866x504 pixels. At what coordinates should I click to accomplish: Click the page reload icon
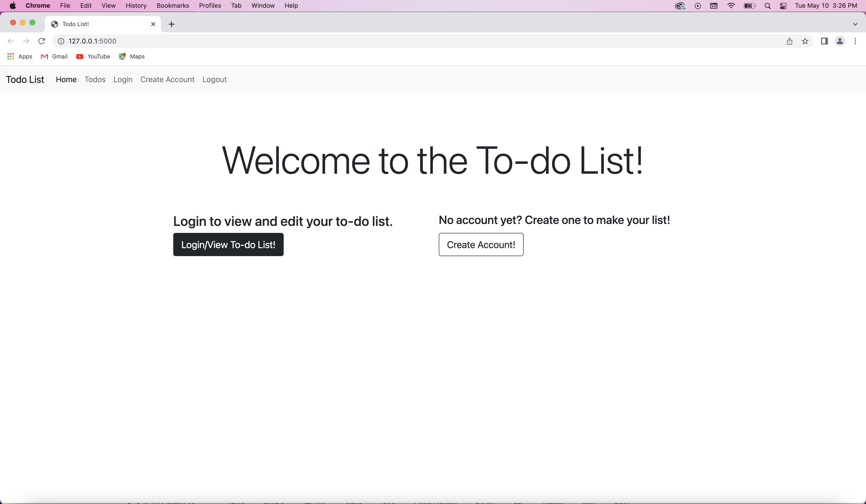[42, 41]
